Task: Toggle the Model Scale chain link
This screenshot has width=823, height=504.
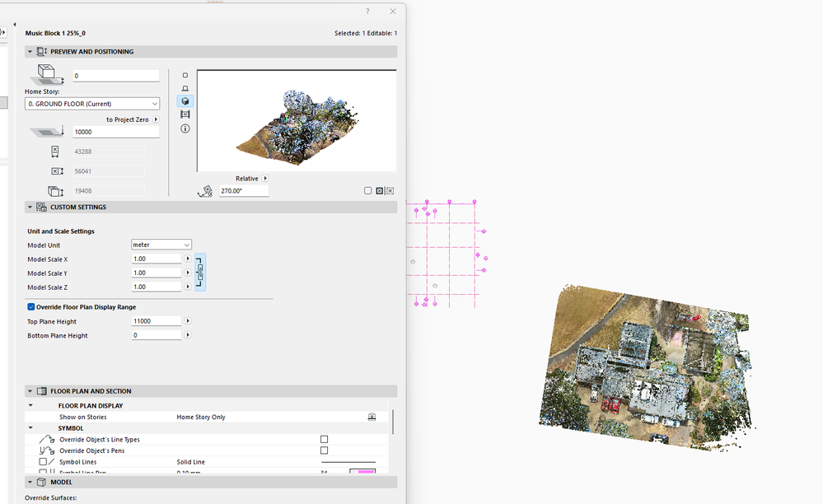Action: pyautogui.click(x=200, y=273)
